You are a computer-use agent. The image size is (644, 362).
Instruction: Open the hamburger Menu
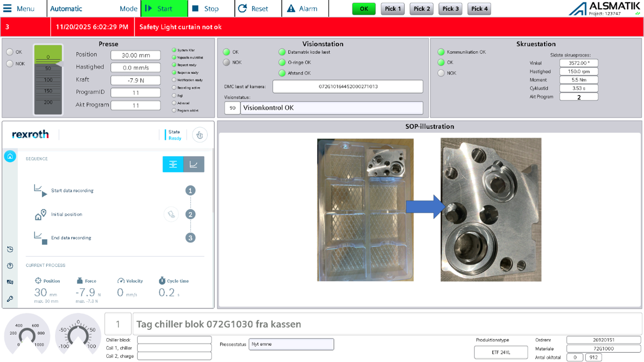click(20, 8)
